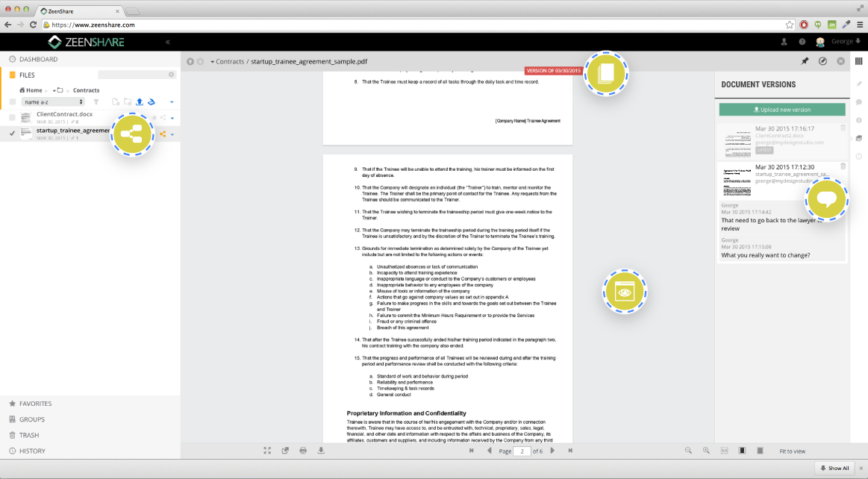
Task: Open the Contracts path dropdown in viewer
Action: 213,62
